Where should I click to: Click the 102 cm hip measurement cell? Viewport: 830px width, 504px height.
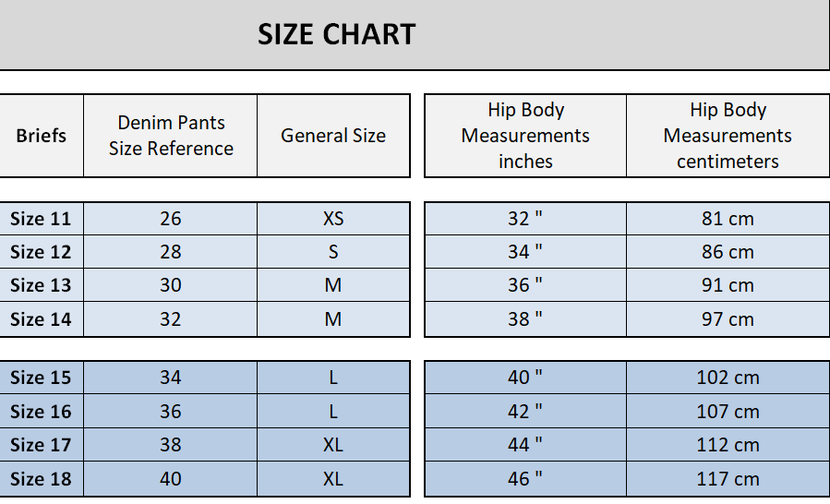pos(728,378)
